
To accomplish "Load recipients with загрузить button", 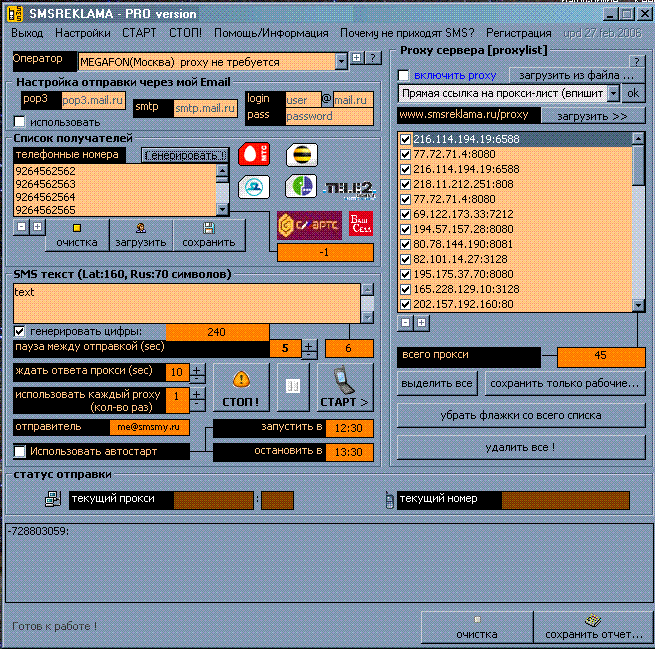I will coord(141,236).
